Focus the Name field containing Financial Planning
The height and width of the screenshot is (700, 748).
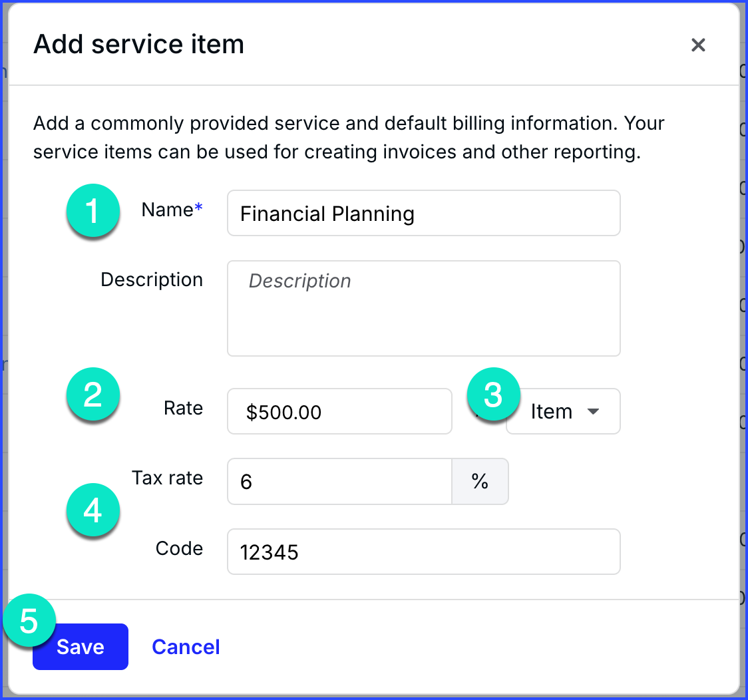point(423,214)
